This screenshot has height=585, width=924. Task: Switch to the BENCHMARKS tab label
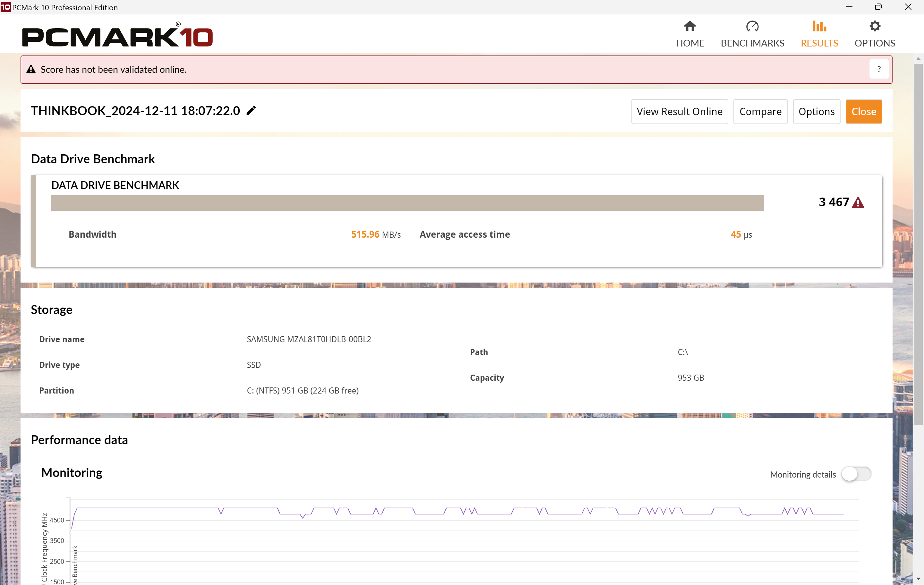click(752, 43)
